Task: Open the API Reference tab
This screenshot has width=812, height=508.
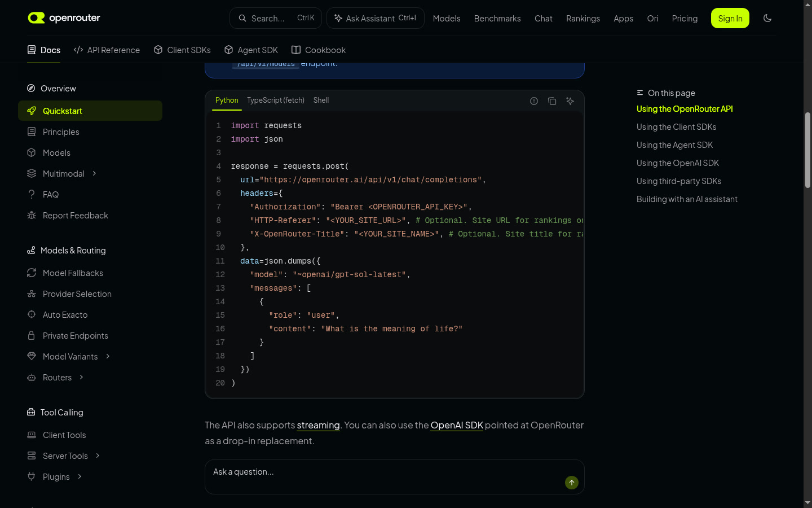Action: [x=107, y=50]
